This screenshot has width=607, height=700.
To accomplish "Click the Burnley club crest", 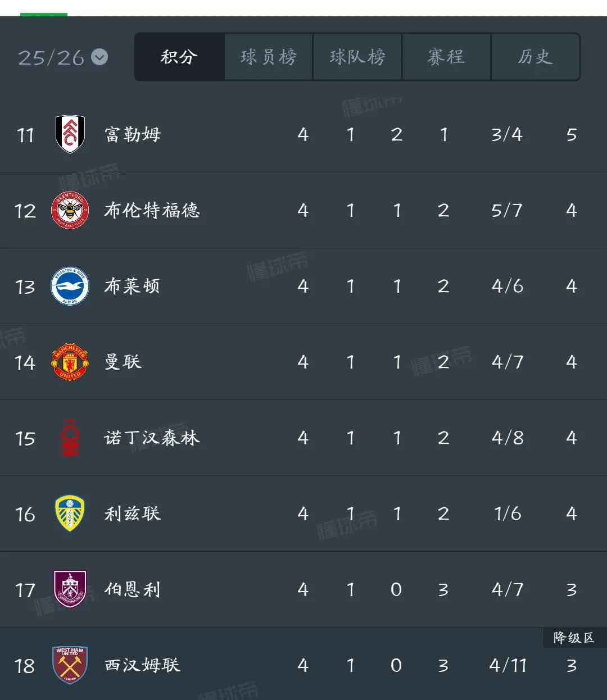I will click(x=70, y=589).
